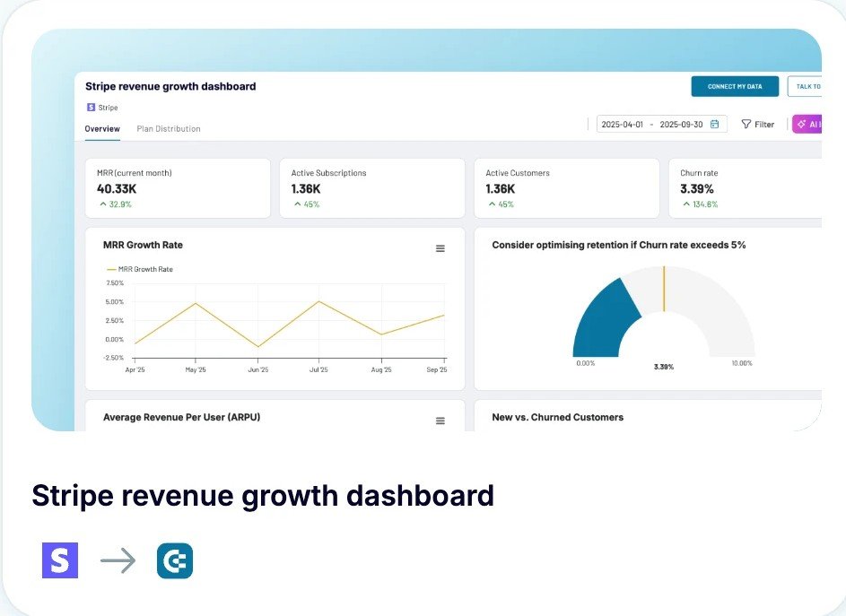Click the Churn rate 3.39% card

click(x=745, y=188)
